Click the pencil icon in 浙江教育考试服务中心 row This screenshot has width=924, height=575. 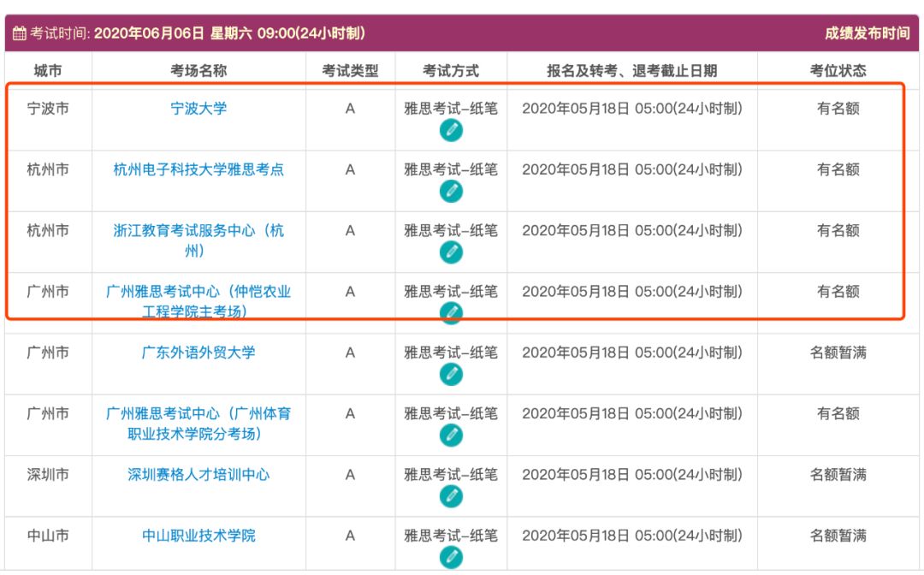coord(451,252)
